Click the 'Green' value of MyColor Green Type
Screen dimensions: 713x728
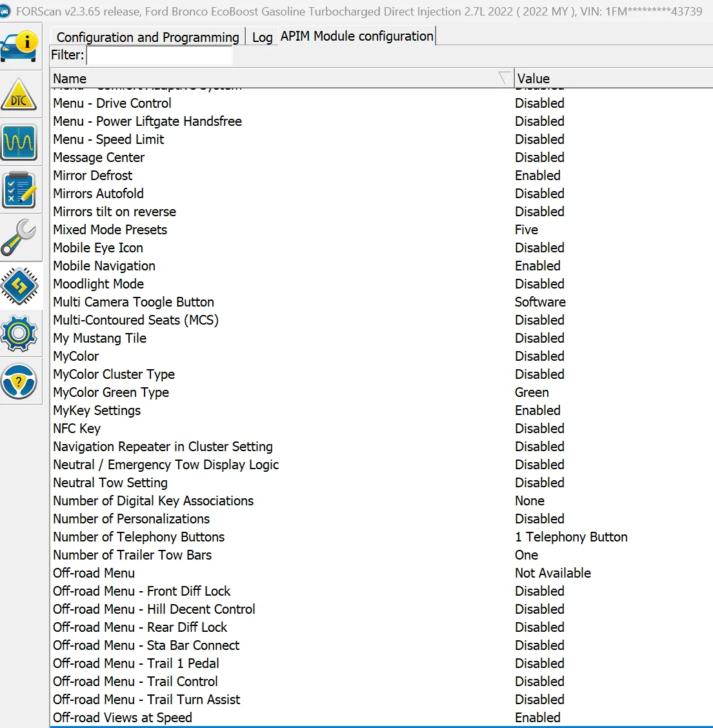click(x=532, y=393)
